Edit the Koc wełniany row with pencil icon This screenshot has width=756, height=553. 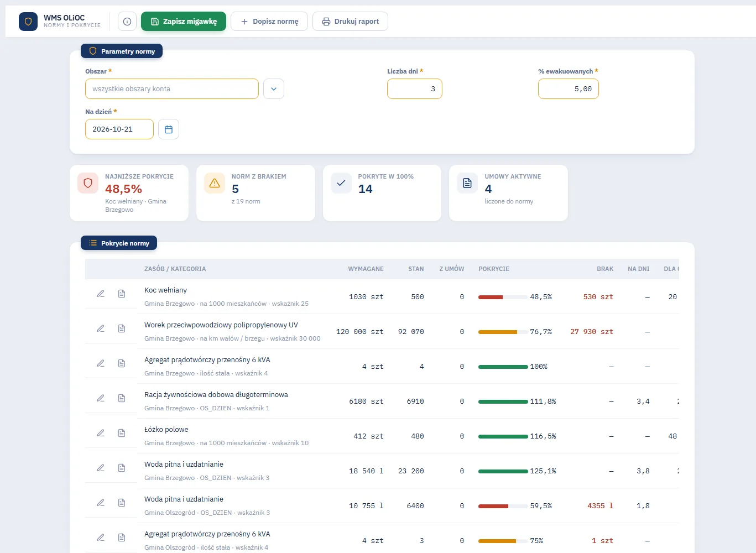click(x=101, y=294)
